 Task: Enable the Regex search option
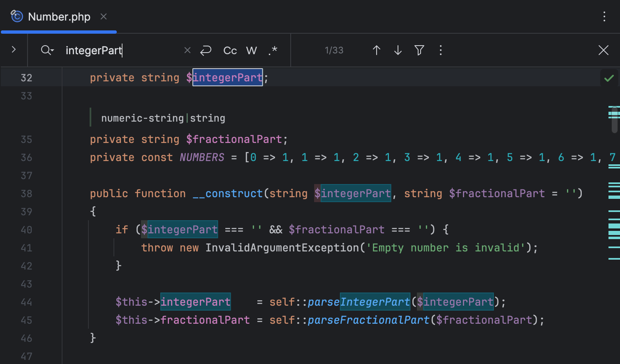273,50
